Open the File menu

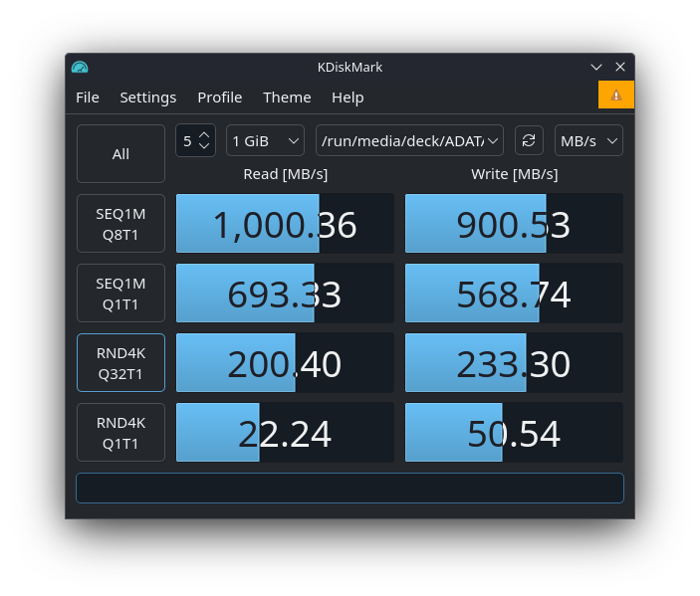88,98
